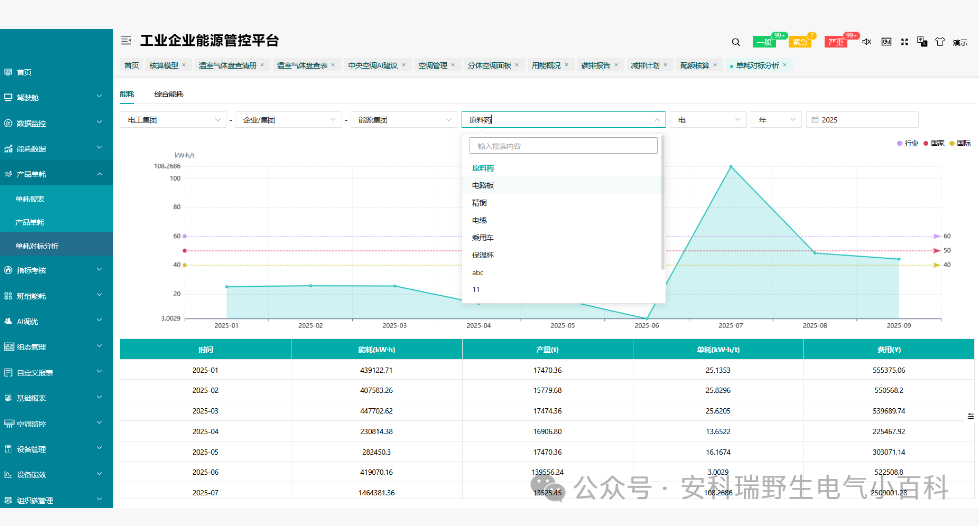This screenshot has width=979, height=526.
Task: Click the 能耗数据 chart icon in sidebar
Action: [8, 149]
